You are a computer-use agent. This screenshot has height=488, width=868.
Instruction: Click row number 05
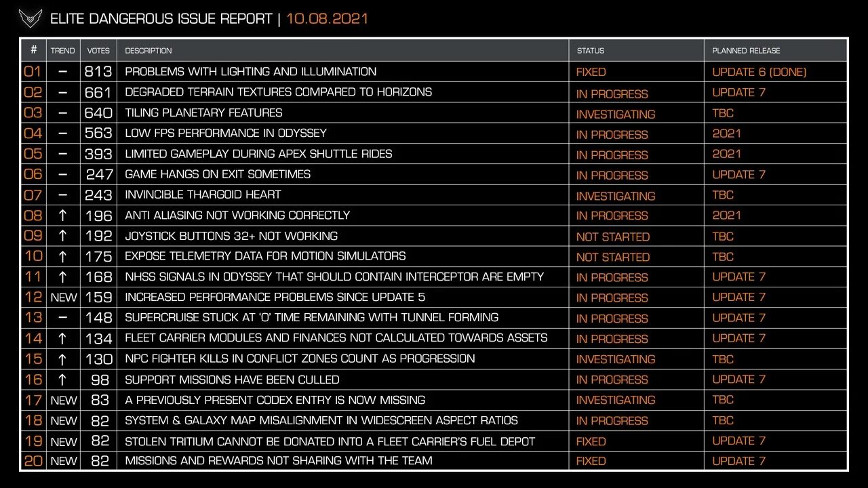coord(33,154)
